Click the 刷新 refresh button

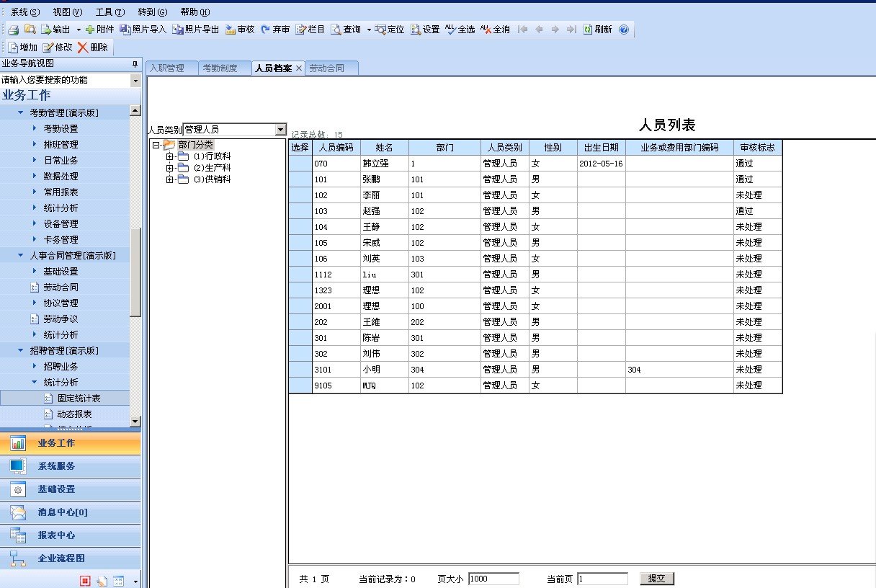(x=597, y=30)
